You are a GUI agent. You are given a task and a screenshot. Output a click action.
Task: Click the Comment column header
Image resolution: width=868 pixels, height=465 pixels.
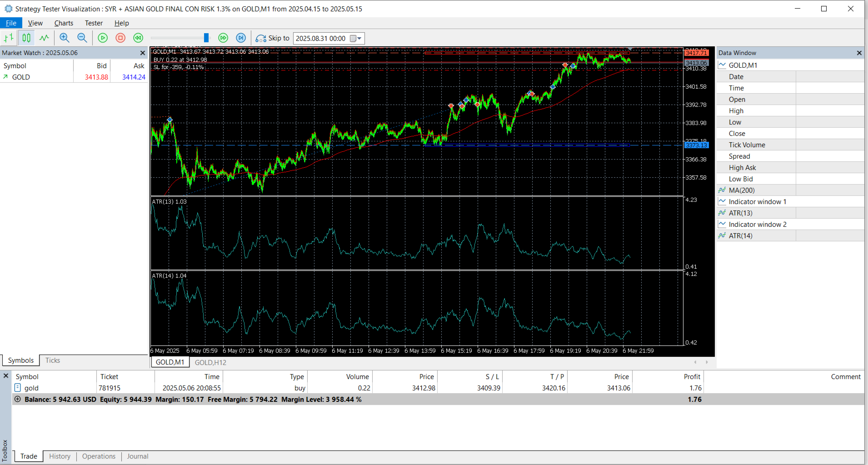coord(784,377)
